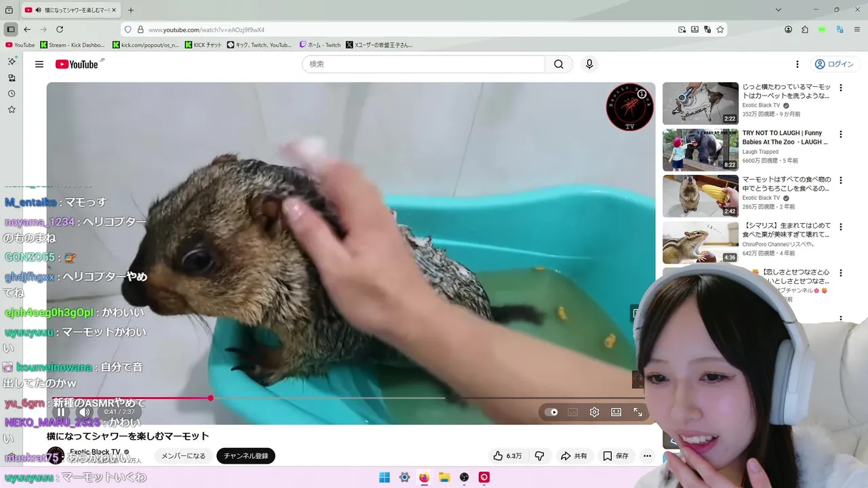Switch to theater mode
Screen dimensions: 868x488
click(616, 412)
